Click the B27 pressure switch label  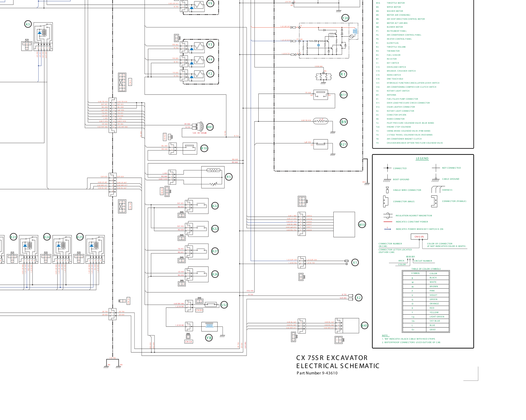click(215, 251)
